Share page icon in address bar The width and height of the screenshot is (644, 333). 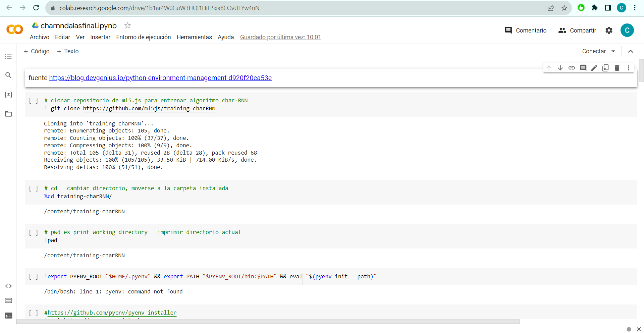coord(551,8)
